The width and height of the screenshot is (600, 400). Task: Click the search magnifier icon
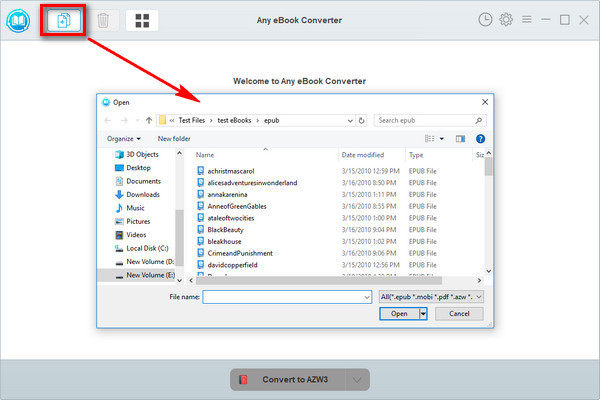(478, 121)
